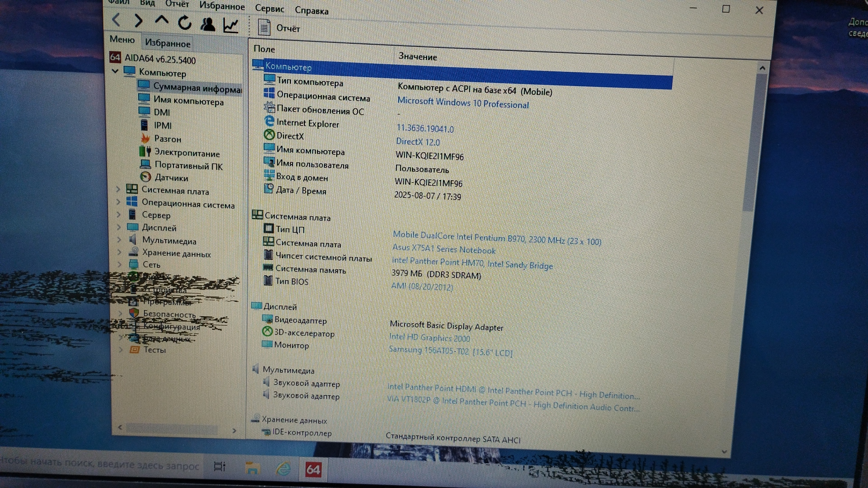Screen dimensions: 868x488
Task: Switch to the Избранное tab
Action: click(x=167, y=43)
